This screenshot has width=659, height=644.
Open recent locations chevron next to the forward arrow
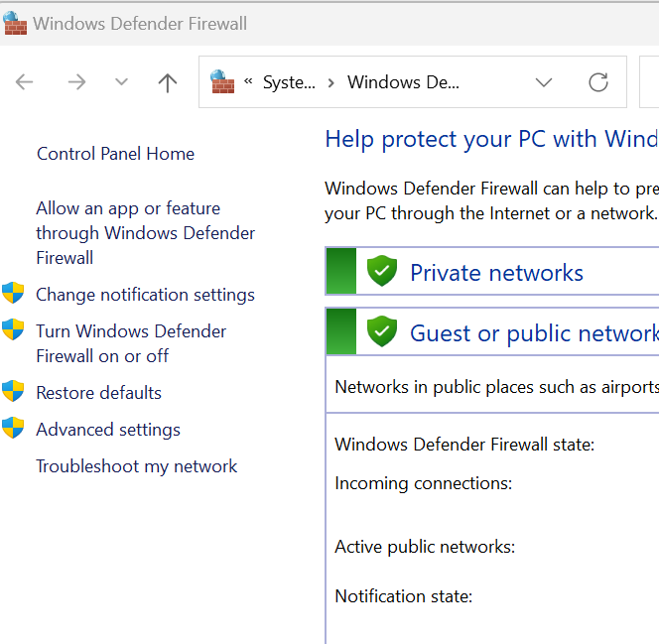coord(121,82)
